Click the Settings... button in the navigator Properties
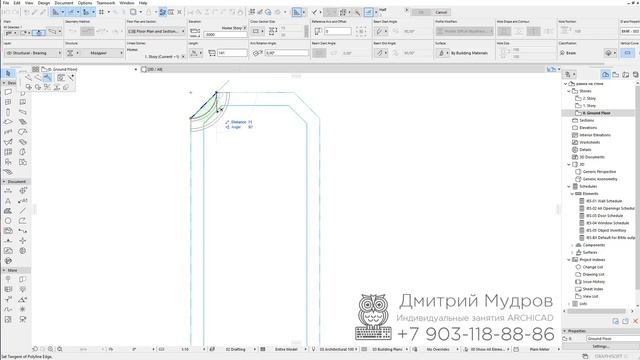This screenshot has height=360, width=640. 600,346
